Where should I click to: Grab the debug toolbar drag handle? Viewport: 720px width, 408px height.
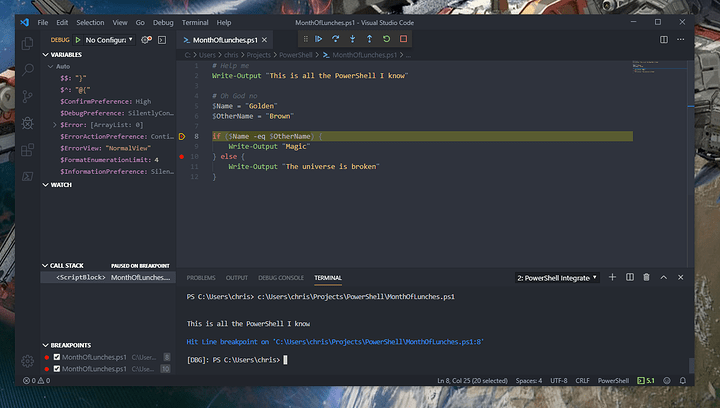305,39
